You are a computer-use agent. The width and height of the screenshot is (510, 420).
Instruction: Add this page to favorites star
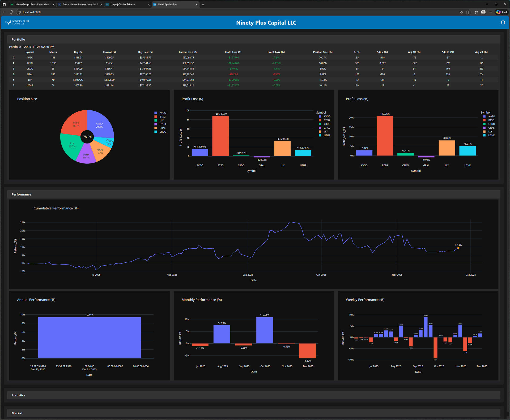coord(467,12)
